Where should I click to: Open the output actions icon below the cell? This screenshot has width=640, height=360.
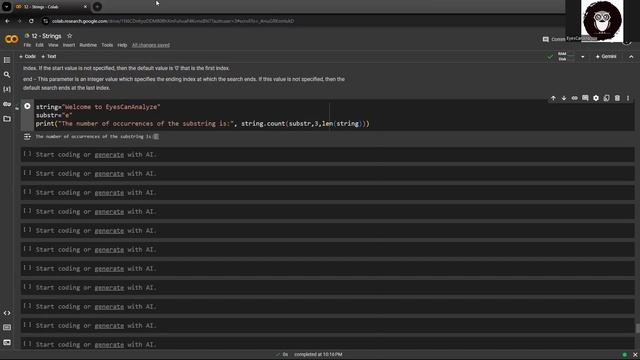(x=27, y=137)
